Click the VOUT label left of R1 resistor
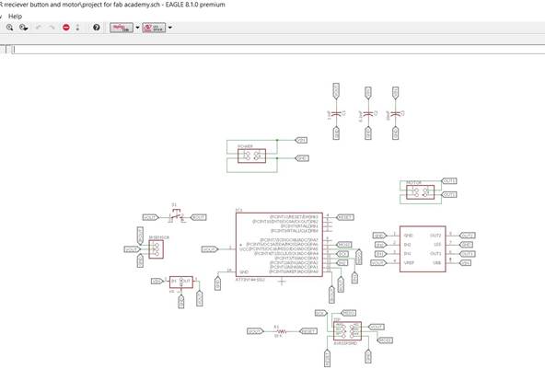Viewport: 545px width, 392px height. click(x=255, y=331)
